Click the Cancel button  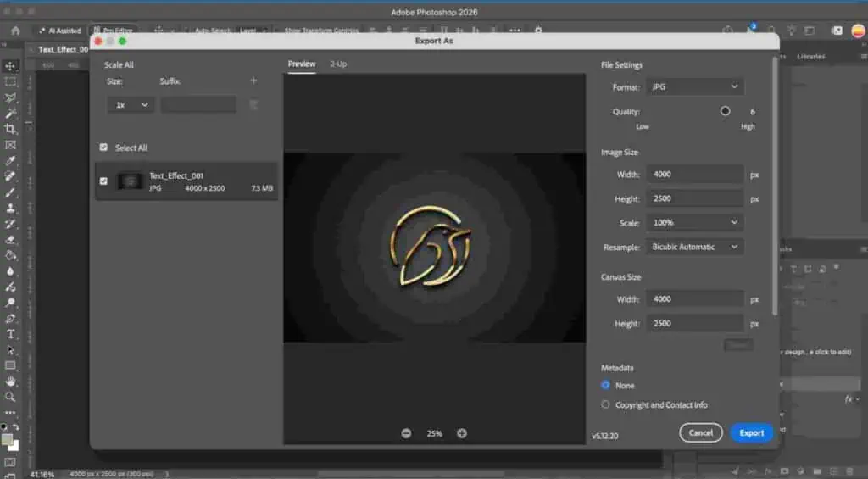tap(701, 433)
